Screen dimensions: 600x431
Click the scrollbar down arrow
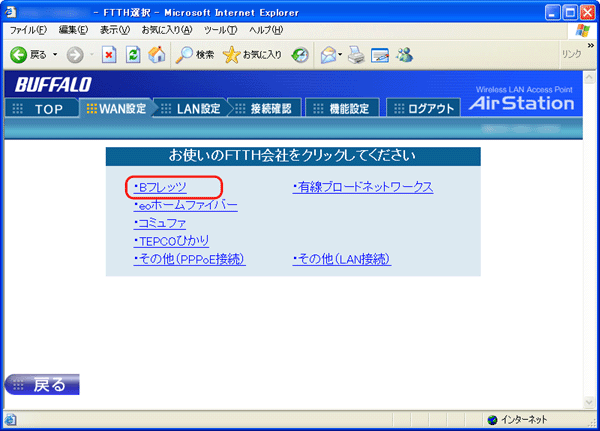[x=589, y=402]
